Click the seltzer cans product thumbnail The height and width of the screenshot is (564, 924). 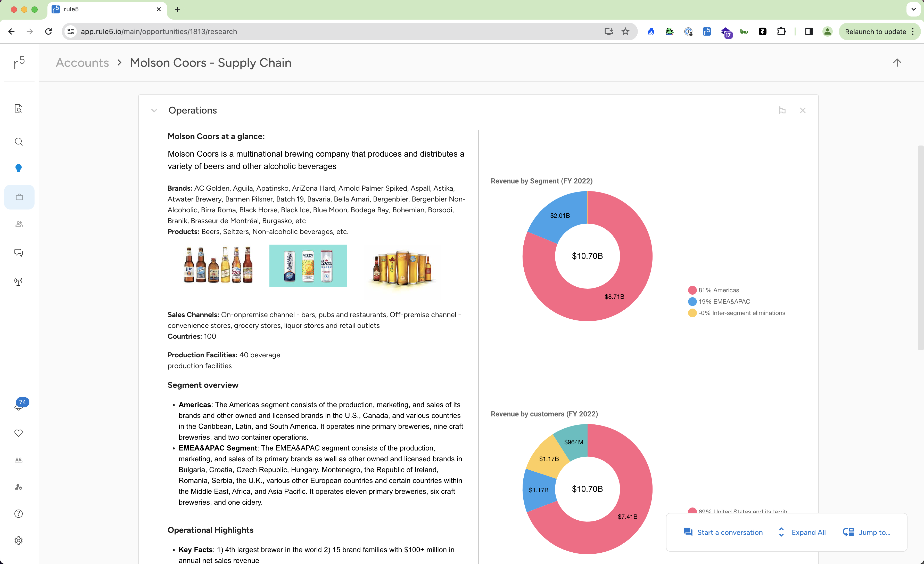(x=308, y=266)
